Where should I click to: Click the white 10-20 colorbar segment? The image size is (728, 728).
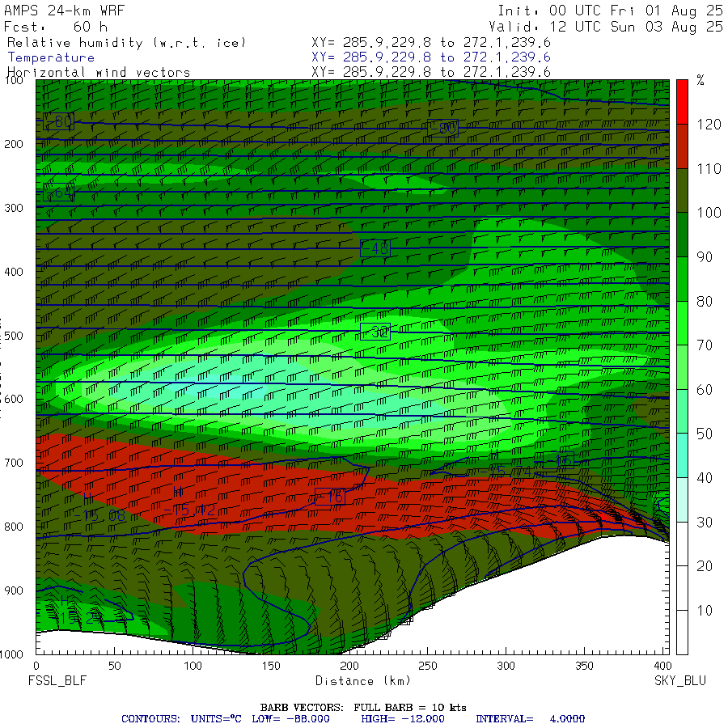tap(682, 588)
